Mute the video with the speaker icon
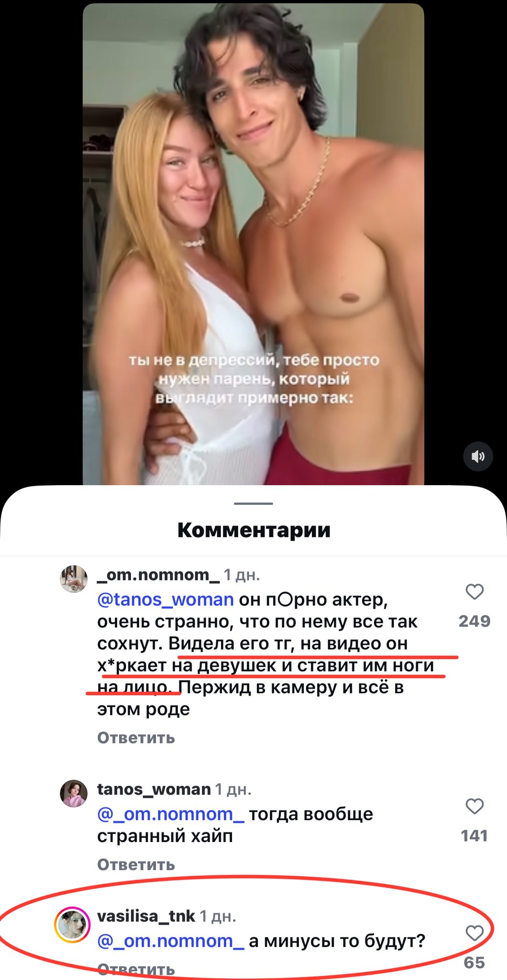Image resolution: width=507 pixels, height=980 pixels. click(478, 457)
